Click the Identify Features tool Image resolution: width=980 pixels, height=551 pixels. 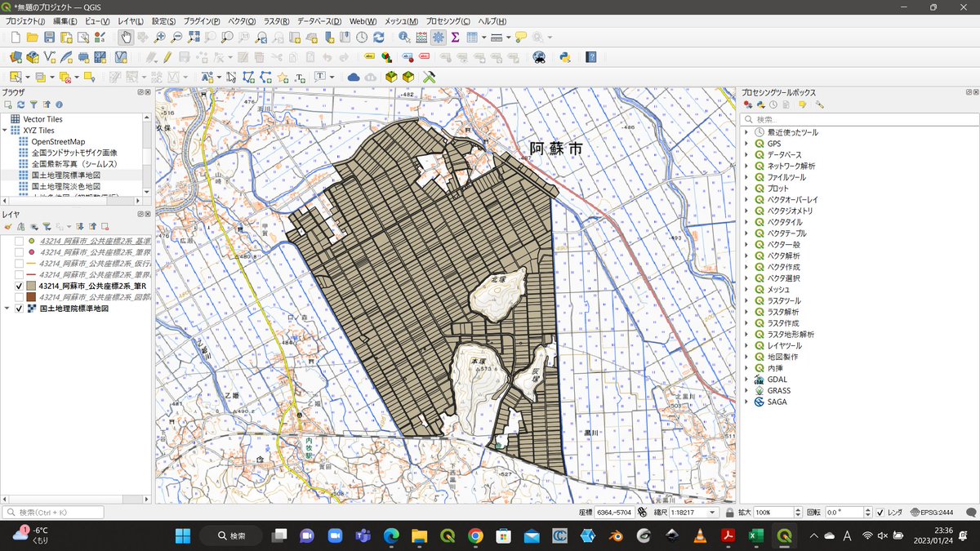pyautogui.click(x=404, y=38)
